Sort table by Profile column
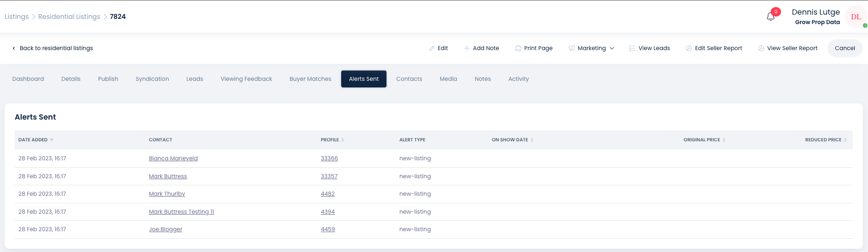868x252 pixels. click(x=343, y=140)
